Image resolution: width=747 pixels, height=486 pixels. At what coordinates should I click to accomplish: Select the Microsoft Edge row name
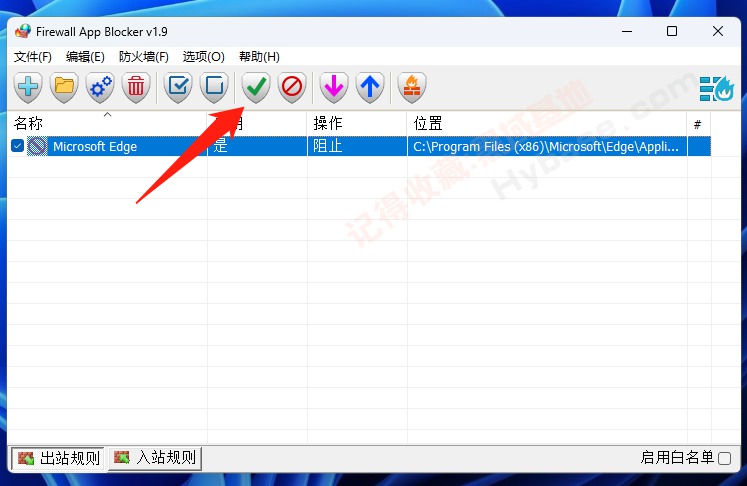(95, 146)
